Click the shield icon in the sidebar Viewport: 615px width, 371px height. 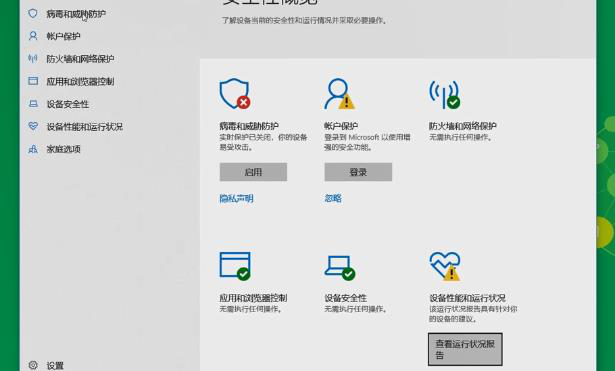coord(33,14)
